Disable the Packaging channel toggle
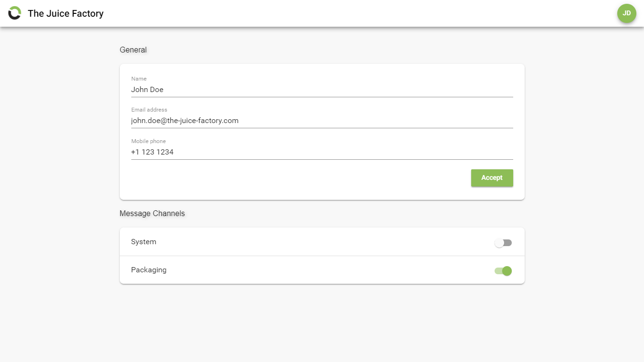The width and height of the screenshot is (644, 362). 503,271
